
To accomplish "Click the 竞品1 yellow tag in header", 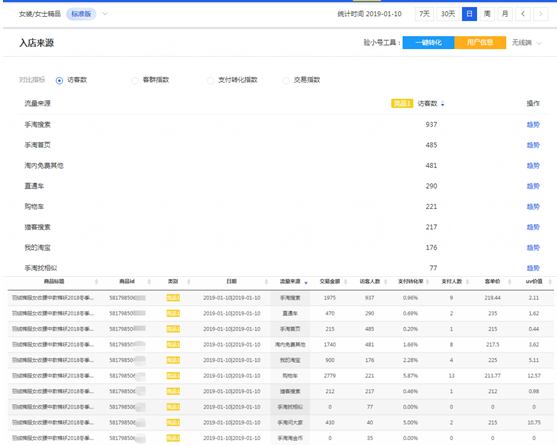I will coord(402,103).
